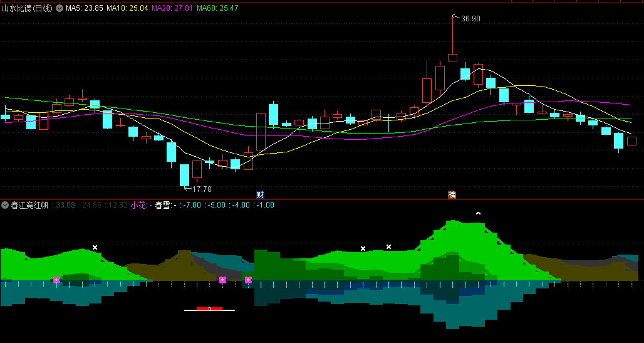Click the -7.00 indicator value
The width and height of the screenshot is (644, 343).
[x=192, y=205]
